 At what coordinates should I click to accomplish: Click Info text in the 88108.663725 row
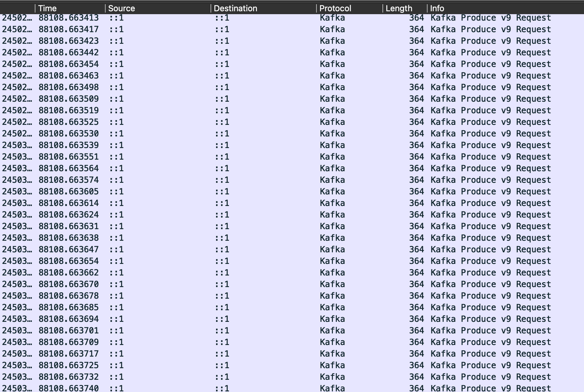(x=491, y=365)
